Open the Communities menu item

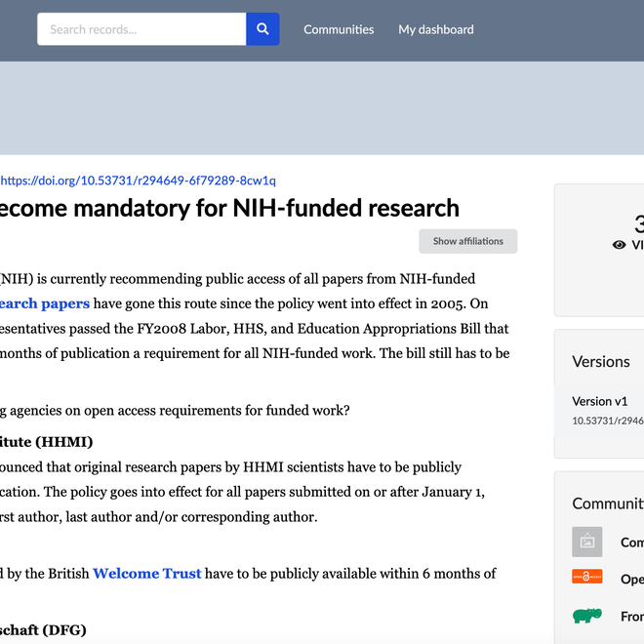(339, 29)
